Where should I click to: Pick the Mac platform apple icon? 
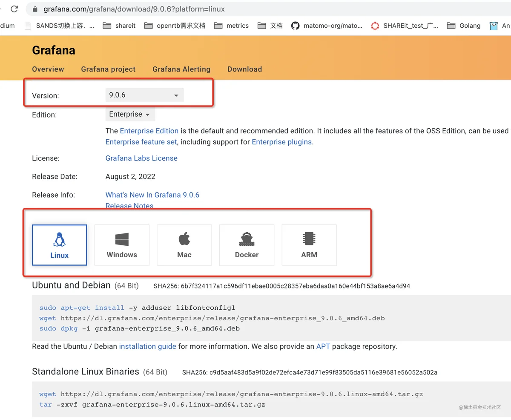click(184, 239)
